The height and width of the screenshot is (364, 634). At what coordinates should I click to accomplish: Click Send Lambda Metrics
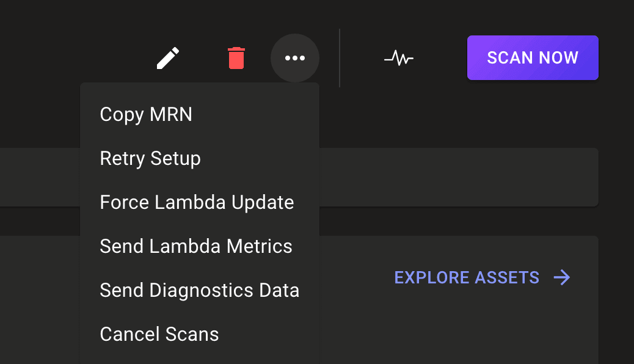(196, 246)
